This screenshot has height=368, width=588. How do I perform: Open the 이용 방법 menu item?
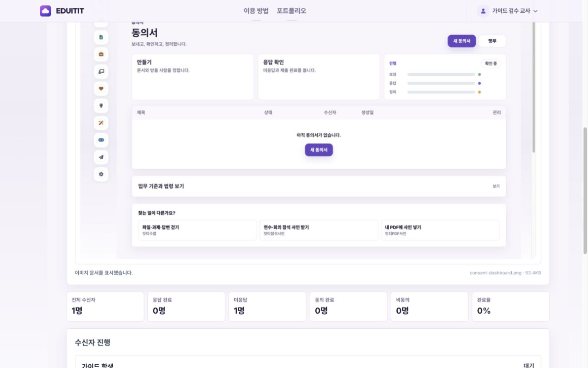(256, 11)
